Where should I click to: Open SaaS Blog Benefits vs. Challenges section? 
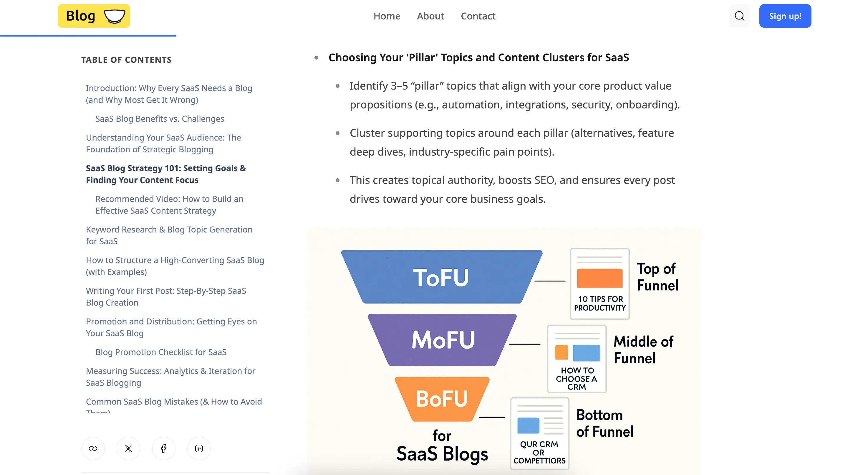[159, 119]
